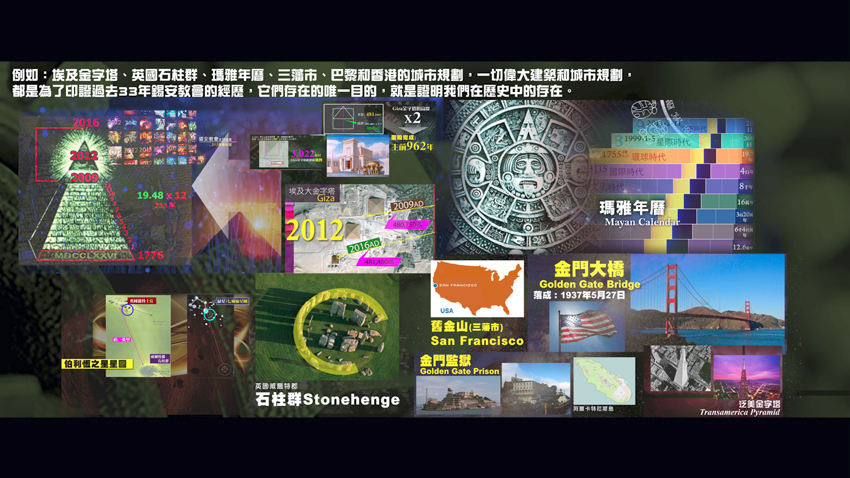Click the '泛美金字塔' caption

pos(759,404)
